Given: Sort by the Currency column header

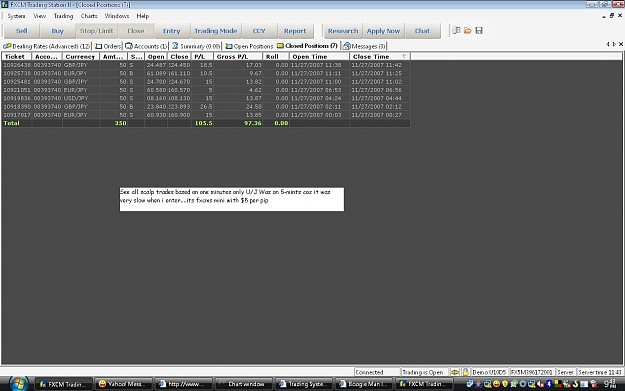Looking at the screenshot, I should (x=81, y=57).
